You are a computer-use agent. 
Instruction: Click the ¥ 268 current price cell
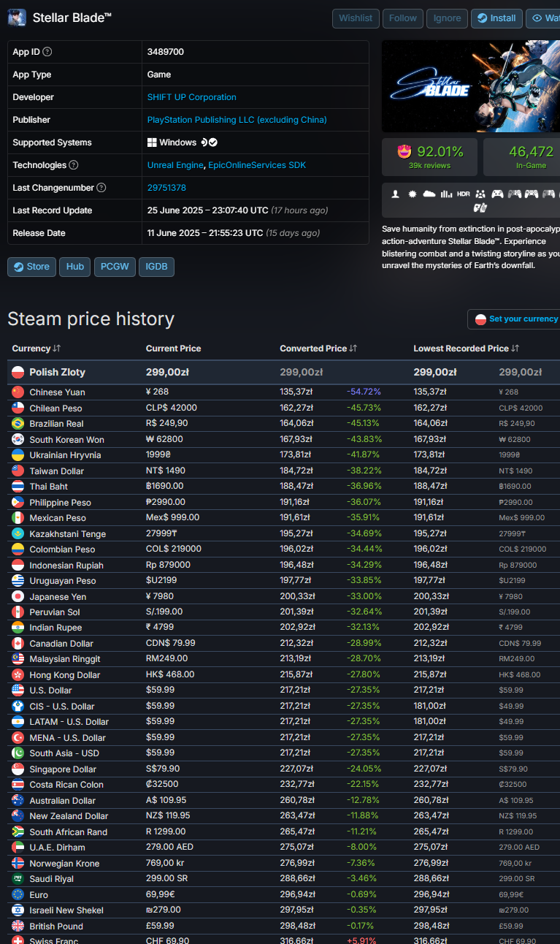click(157, 392)
